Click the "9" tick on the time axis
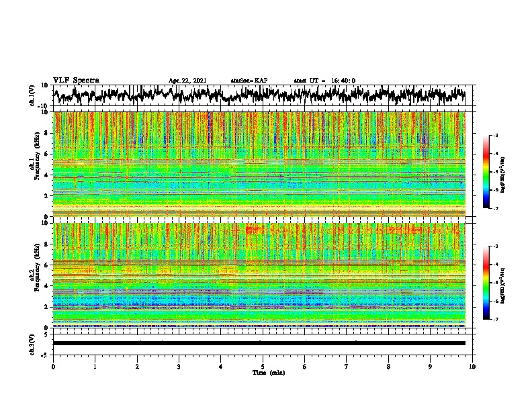Screen dimensions: 532x411 430,367
